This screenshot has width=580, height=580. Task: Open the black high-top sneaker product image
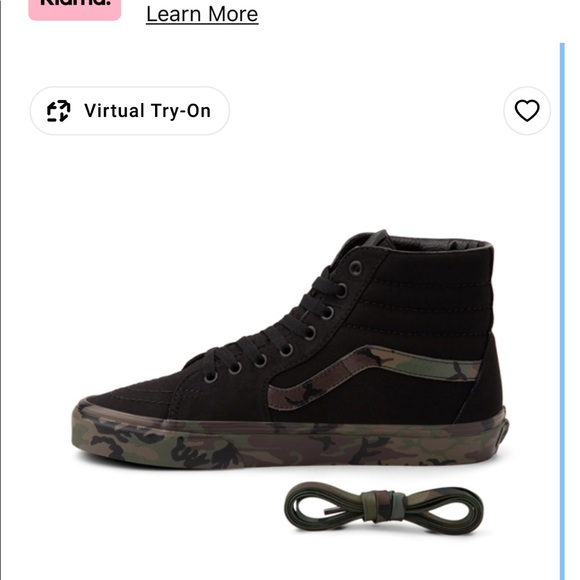[x=290, y=350]
